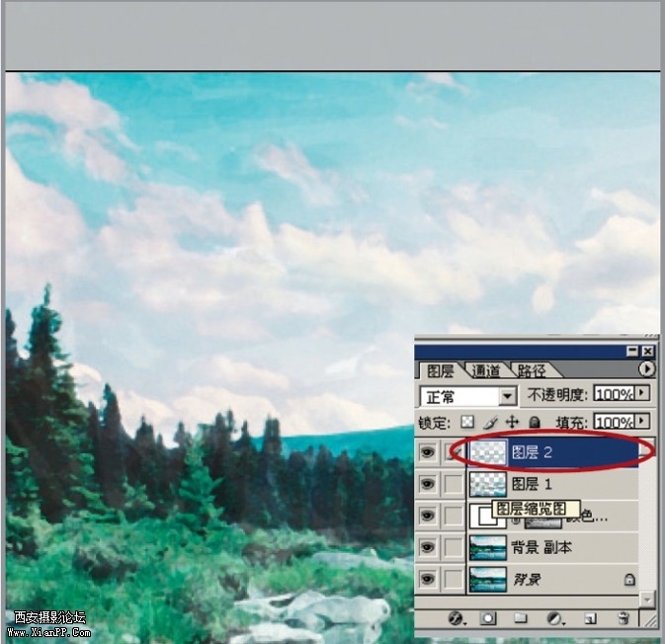The height and width of the screenshot is (644, 665).
Task: Create a new layer set folder
Action: 521,618
